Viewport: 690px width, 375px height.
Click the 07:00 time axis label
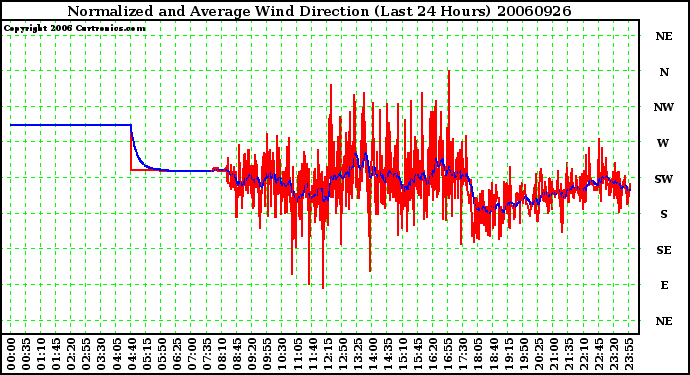point(191,354)
